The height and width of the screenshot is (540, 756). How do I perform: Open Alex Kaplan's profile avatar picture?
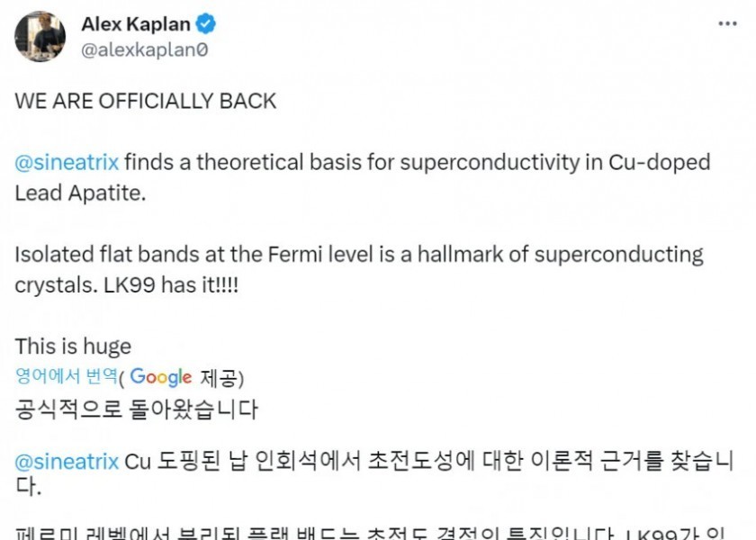(x=40, y=37)
